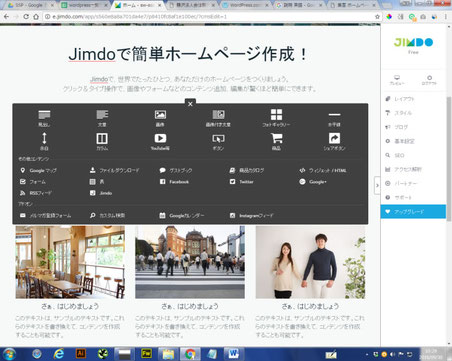Insert a Google Map element
The height and width of the screenshot is (361, 452).
(x=38, y=170)
